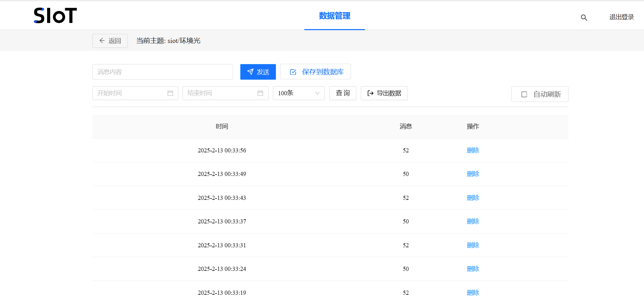
Task: Click calendar icon in 开始时间 field
Action: point(170,93)
